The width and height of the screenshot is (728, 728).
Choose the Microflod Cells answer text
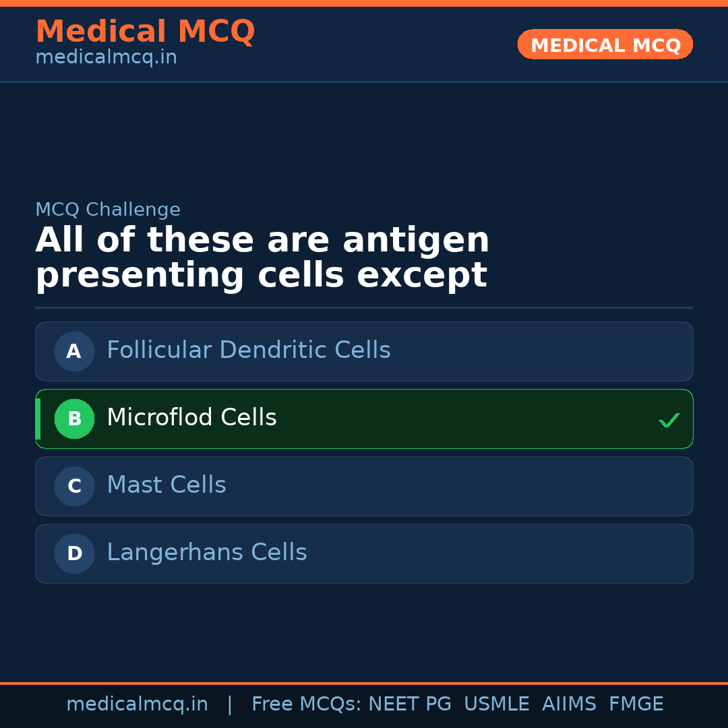point(191,418)
